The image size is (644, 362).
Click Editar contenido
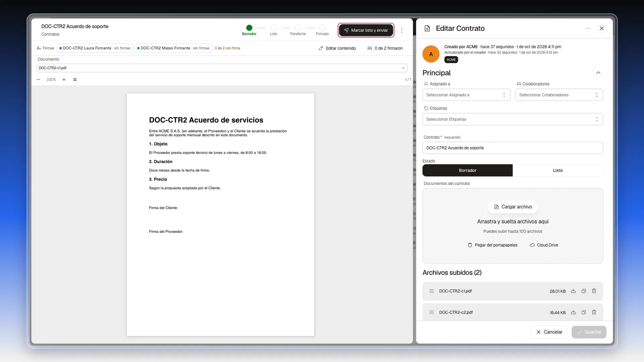337,48
